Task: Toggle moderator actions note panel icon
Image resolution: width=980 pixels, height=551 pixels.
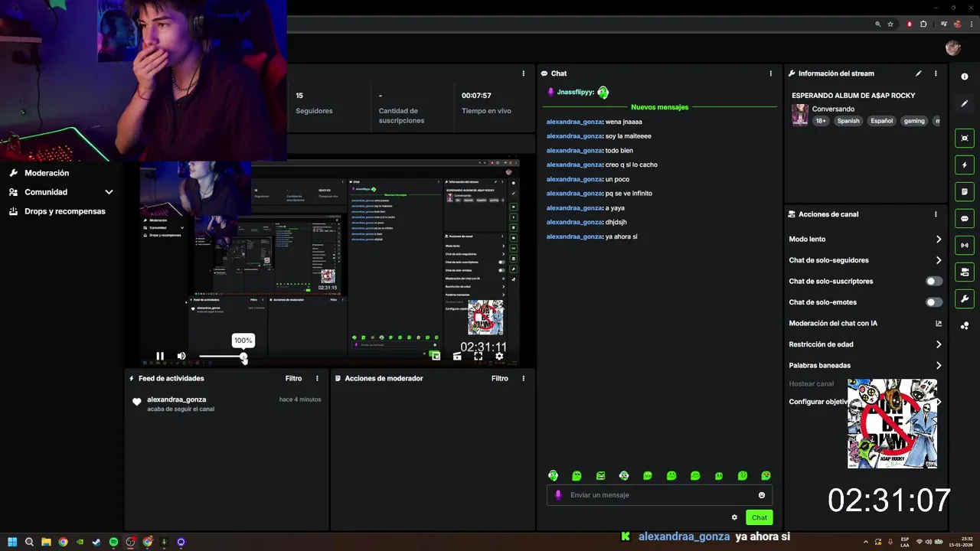Action: [965, 191]
